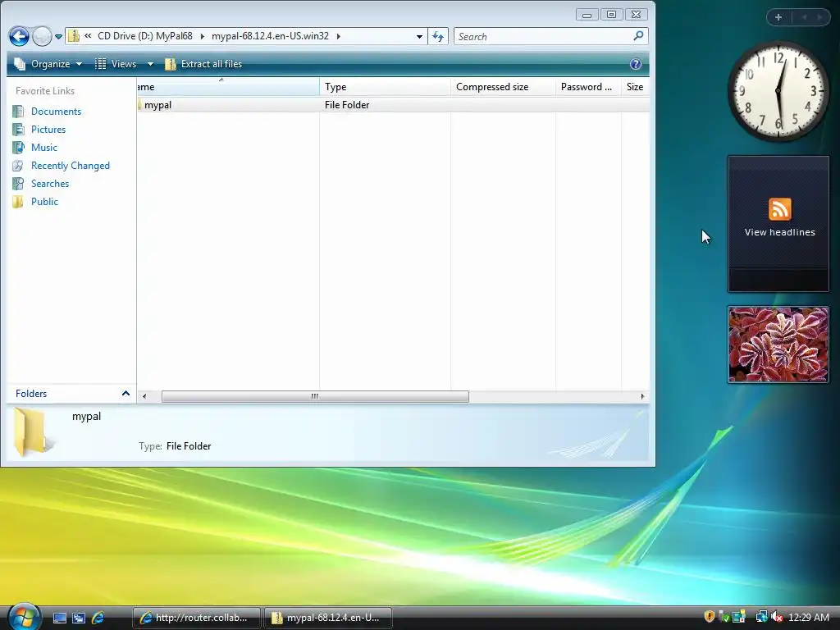Image resolution: width=840 pixels, height=630 pixels.
Task: Click the 12:29 AM taskbar clock
Action: [808, 618]
